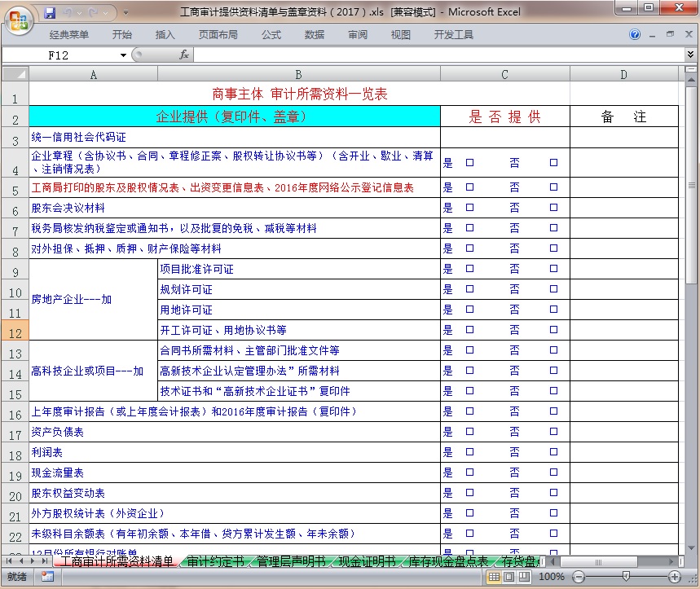Check 否 box for 企业章程 row
Viewport: 700px width, 589px height.
(x=553, y=162)
